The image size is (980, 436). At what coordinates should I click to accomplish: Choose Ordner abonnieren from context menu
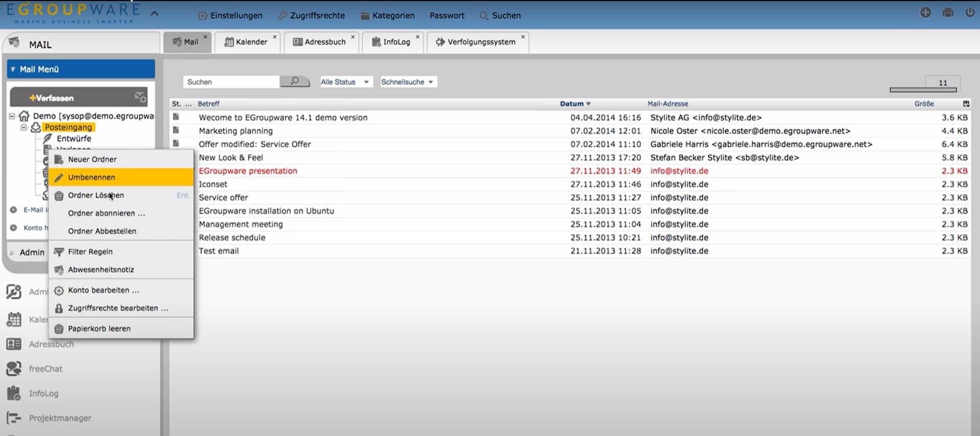click(x=122, y=213)
